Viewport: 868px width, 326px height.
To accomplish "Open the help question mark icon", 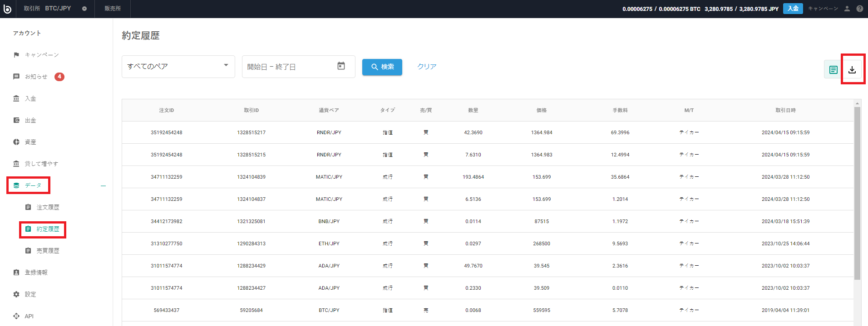I will coord(859,9).
